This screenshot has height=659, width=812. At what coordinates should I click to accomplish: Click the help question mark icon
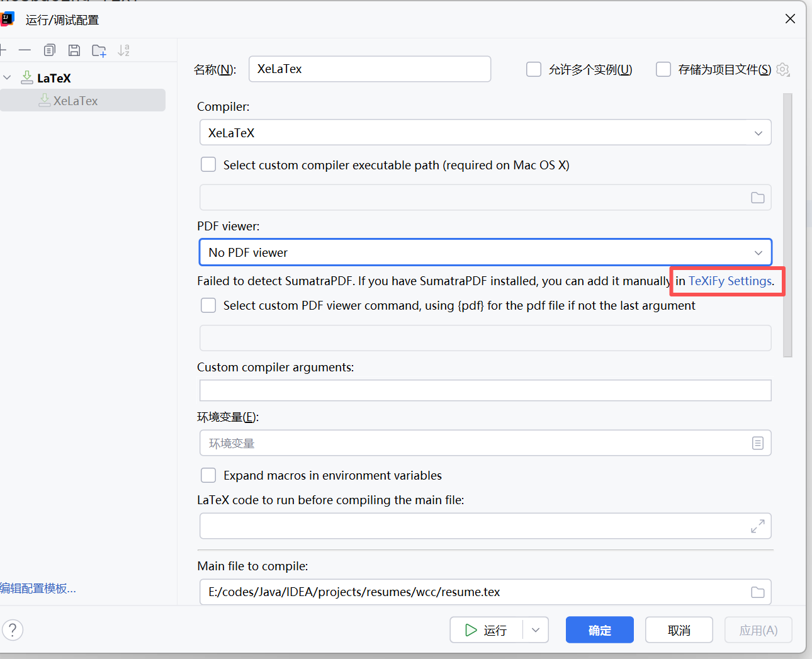pos(13,629)
